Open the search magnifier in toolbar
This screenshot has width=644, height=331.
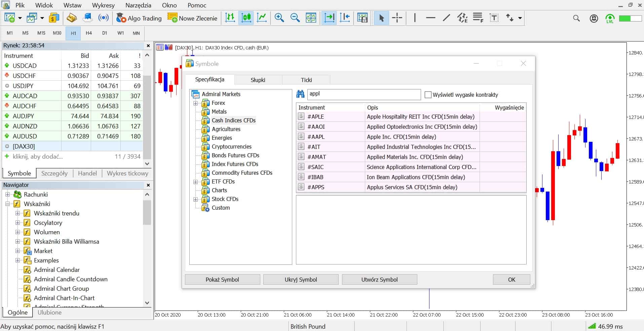tap(576, 18)
